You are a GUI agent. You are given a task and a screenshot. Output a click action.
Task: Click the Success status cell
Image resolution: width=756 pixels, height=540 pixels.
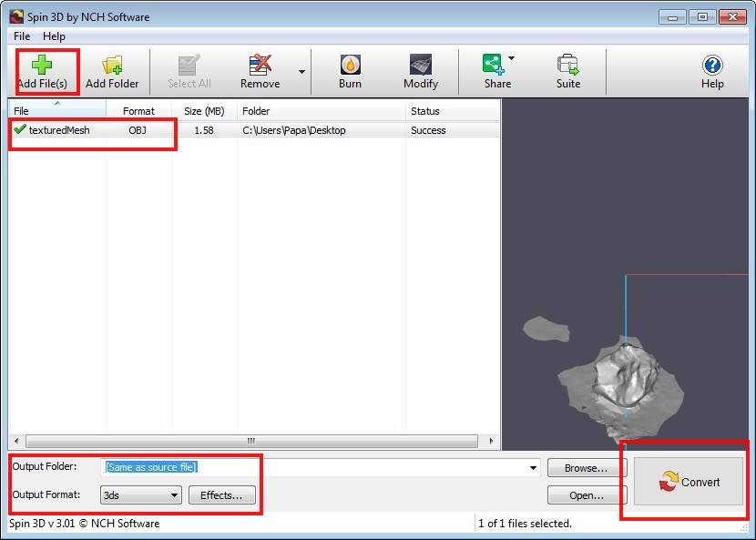(428, 130)
